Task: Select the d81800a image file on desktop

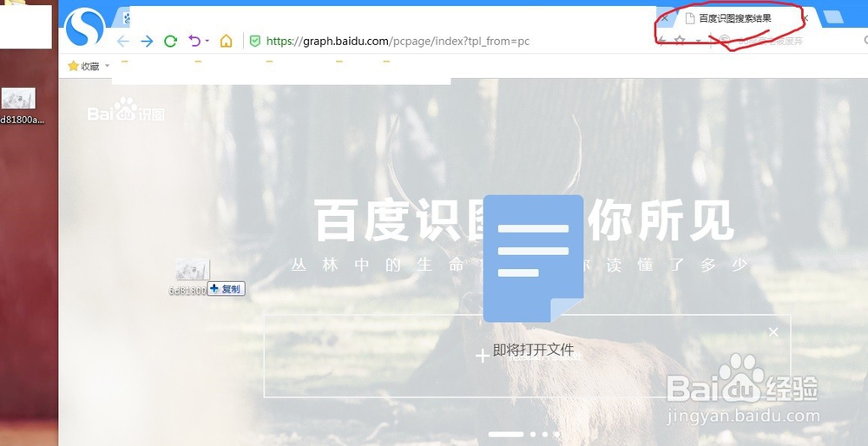Action: pyautogui.click(x=19, y=106)
